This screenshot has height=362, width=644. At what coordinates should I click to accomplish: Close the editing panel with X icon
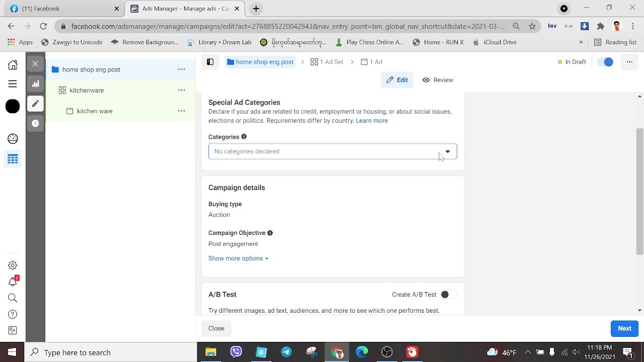point(35,64)
